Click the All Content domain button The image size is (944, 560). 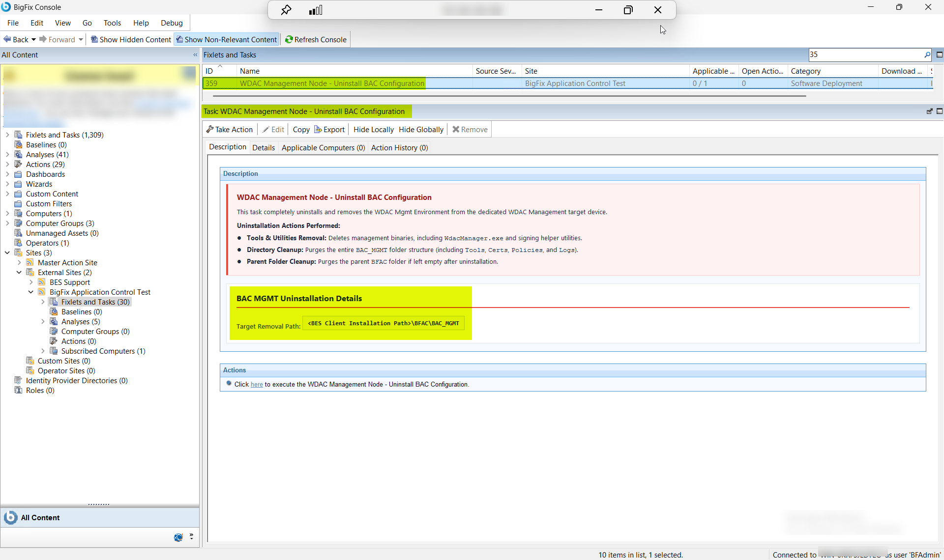(x=100, y=517)
